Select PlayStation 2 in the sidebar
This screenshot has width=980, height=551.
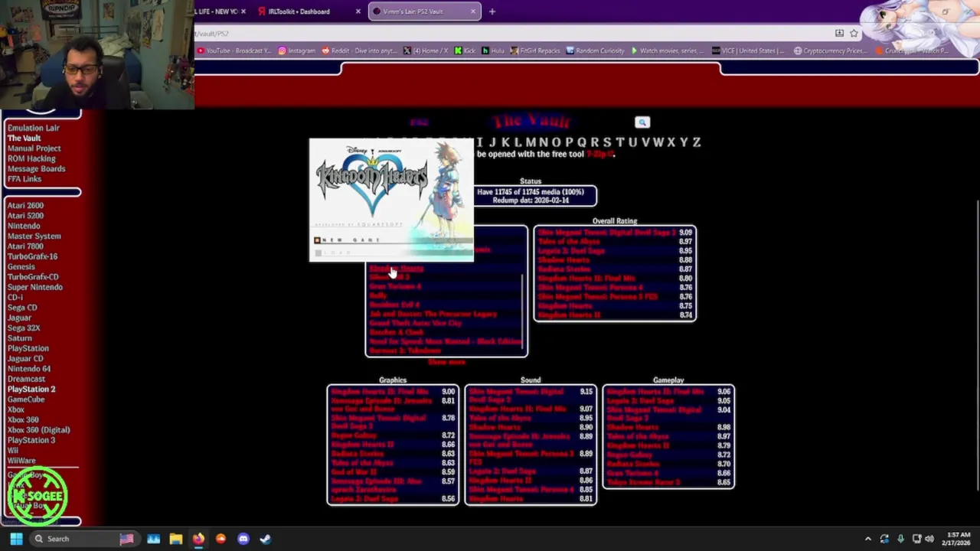pyautogui.click(x=31, y=389)
